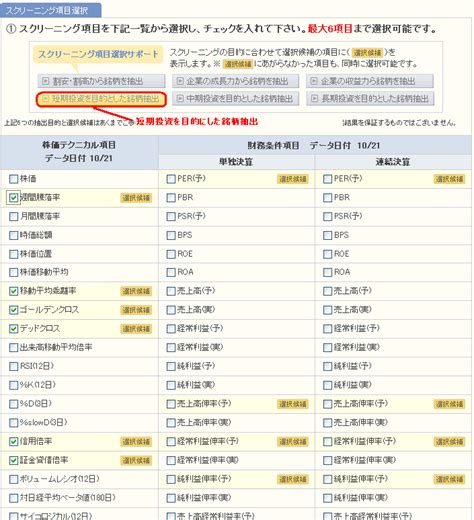The height and width of the screenshot is (520, 474).
Task: Click 長期投資を目的とした銘柄抽出 button
Action: click(x=370, y=99)
